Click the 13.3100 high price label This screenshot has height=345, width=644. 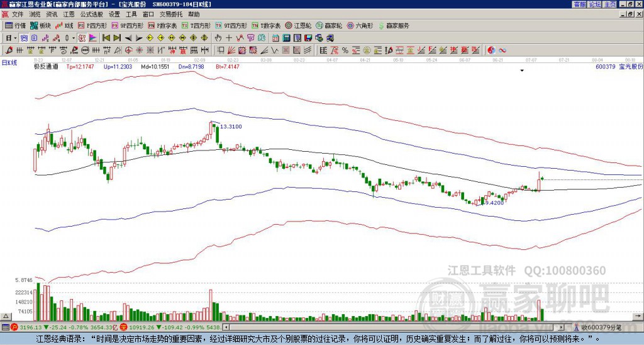click(231, 127)
